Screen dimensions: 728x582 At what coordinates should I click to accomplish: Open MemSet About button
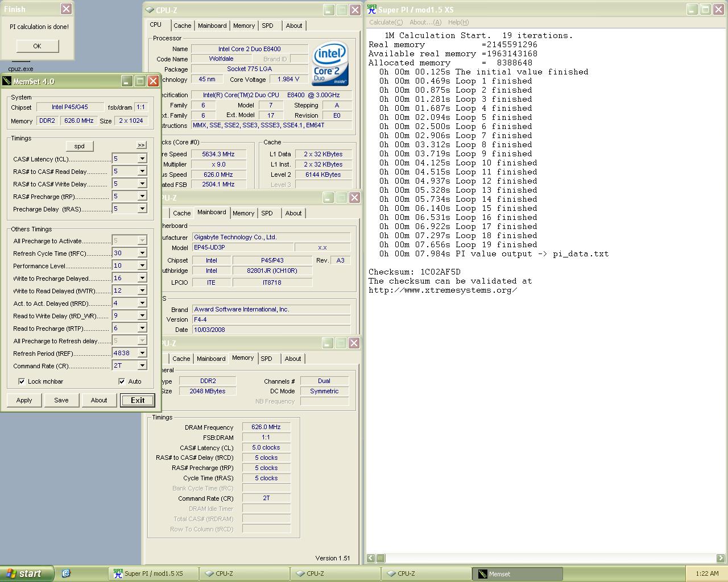(x=99, y=400)
